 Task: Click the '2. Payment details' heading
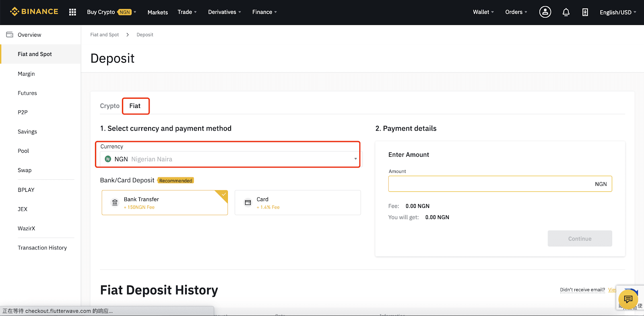pos(406,129)
